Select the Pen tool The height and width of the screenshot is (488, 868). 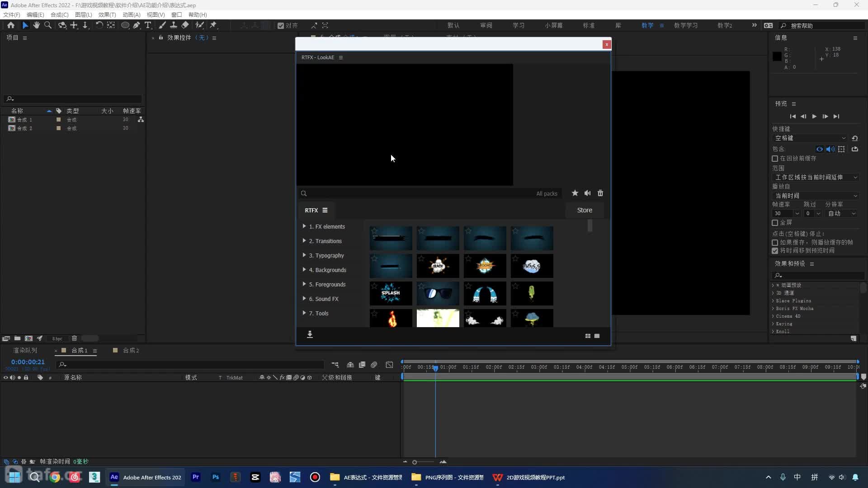pos(137,25)
